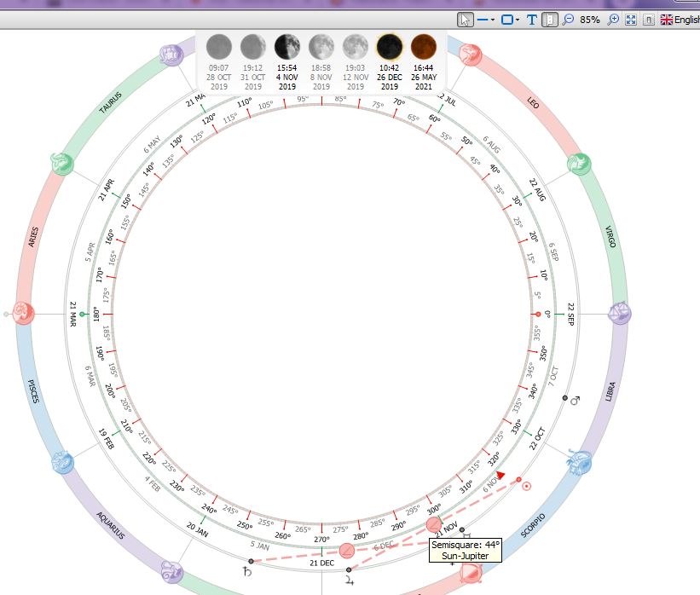Pick the 4 NOV 2019 first quarter moon
The width and height of the screenshot is (700, 595).
point(287,62)
